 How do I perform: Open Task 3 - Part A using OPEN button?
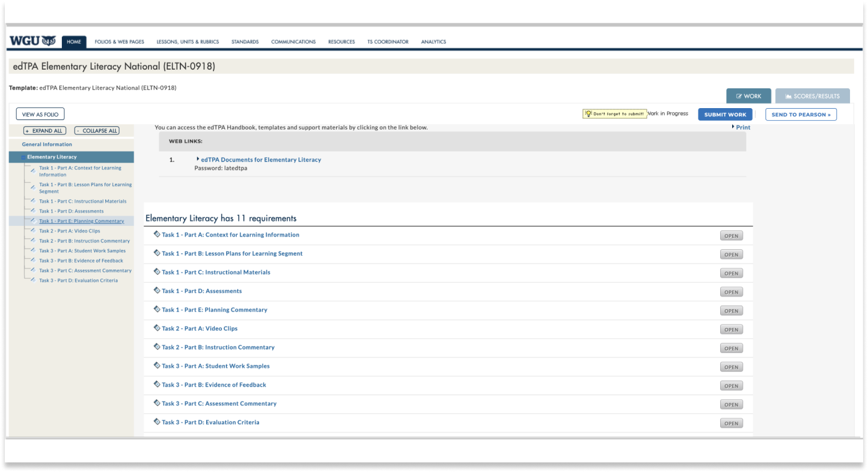[731, 367]
